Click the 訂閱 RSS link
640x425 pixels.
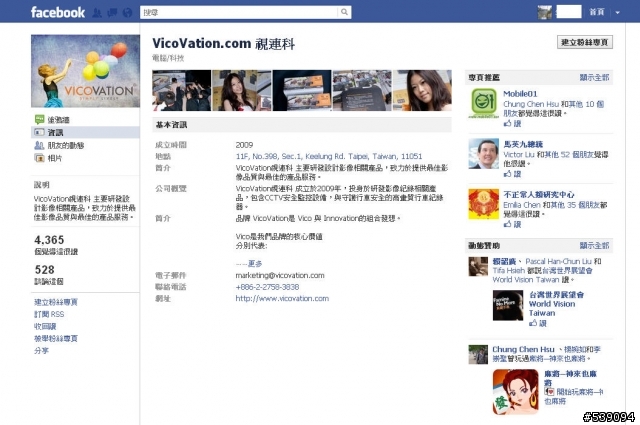49,314
